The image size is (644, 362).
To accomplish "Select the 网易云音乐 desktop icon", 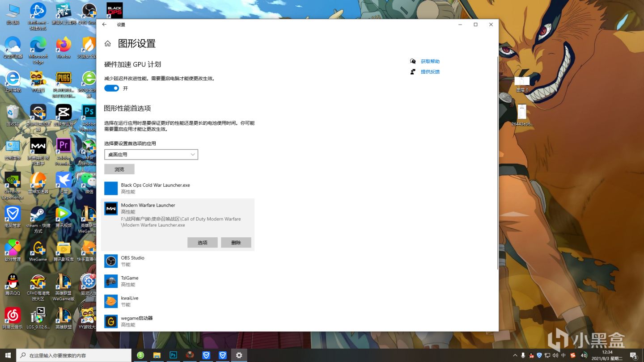I will [x=13, y=318].
